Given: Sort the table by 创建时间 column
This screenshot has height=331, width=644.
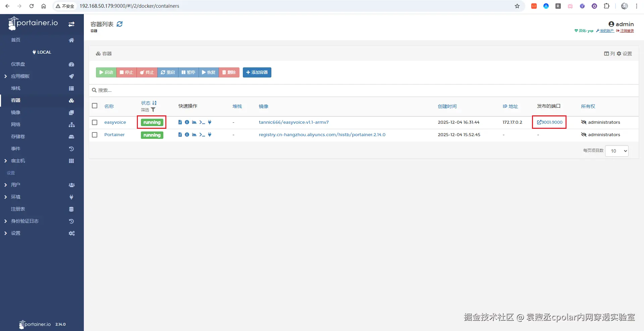Looking at the screenshot, I should (447, 106).
